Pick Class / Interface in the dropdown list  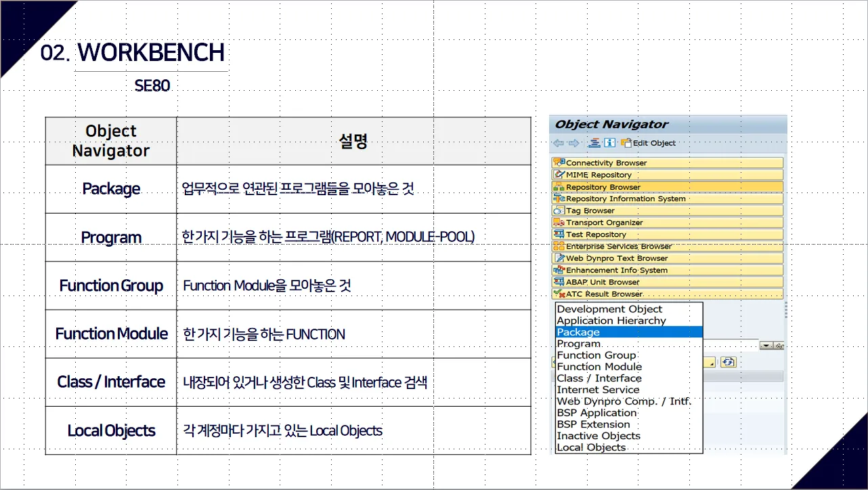[599, 378]
